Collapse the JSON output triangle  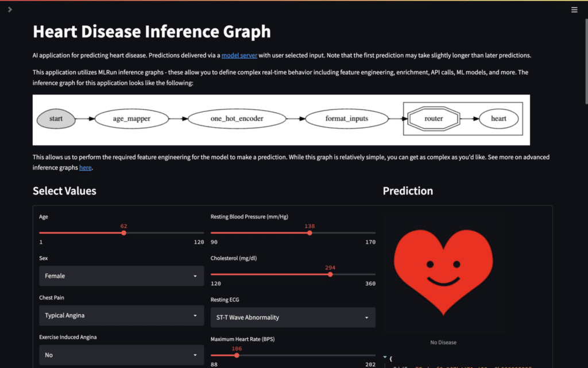385,357
